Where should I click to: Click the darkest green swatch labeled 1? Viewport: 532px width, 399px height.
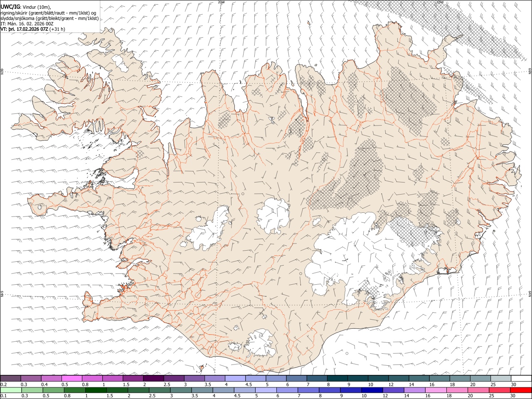click(96, 390)
